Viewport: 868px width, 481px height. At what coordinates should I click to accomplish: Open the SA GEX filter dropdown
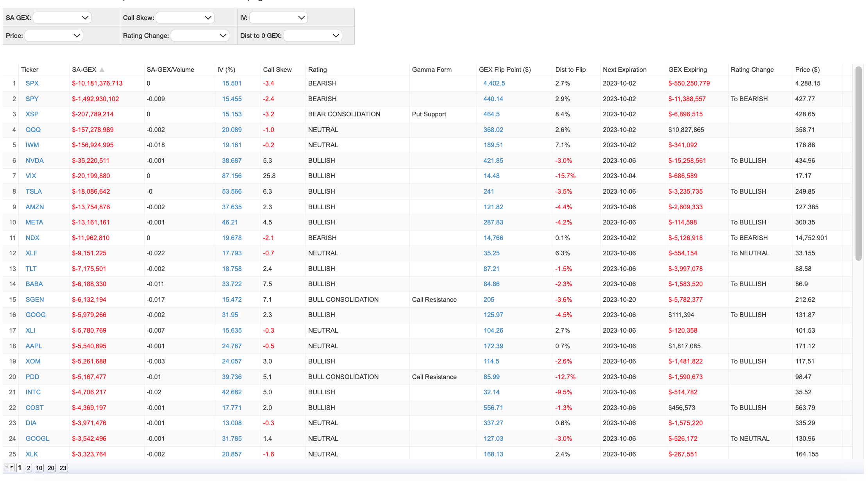[62, 18]
